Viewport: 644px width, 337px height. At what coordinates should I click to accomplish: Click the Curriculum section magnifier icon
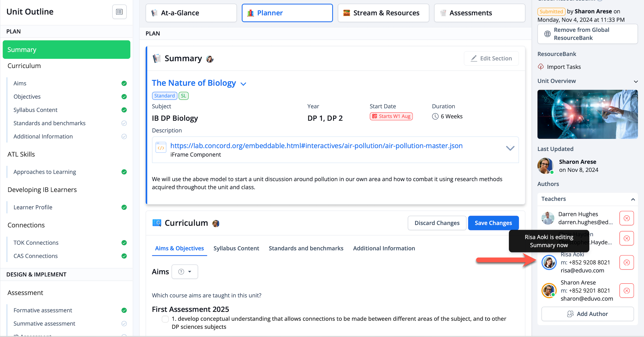click(157, 223)
